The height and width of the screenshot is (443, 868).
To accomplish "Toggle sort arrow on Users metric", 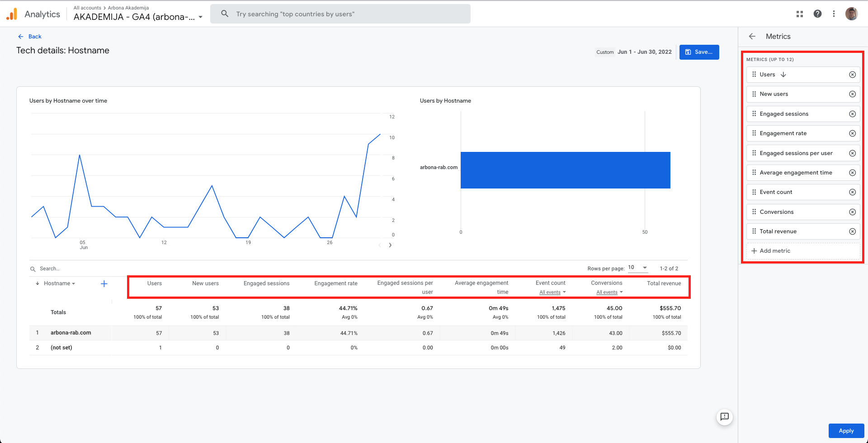I will (x=783, y=75).
